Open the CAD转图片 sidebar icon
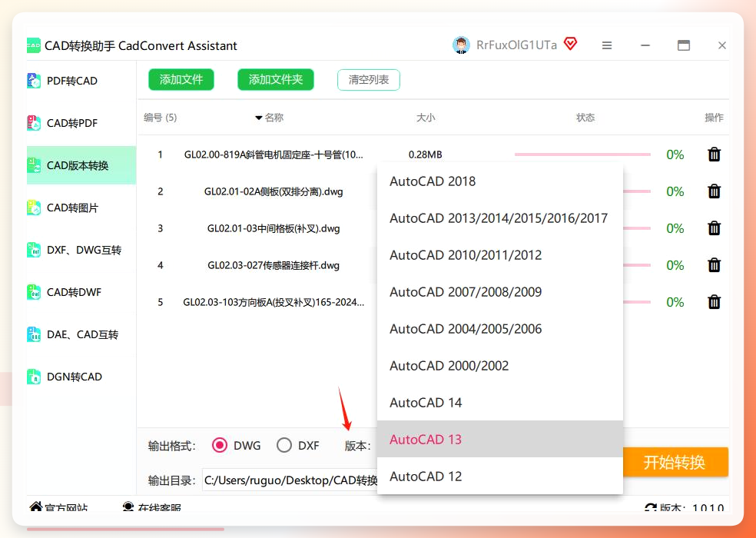Screen dimensions: 756x538 [34, 208]
